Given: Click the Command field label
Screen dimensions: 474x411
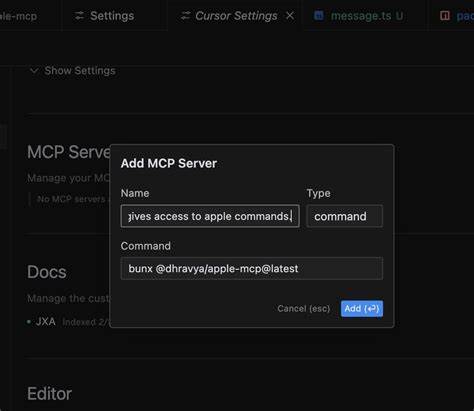Looking at the screenshot, I should click(146, 246).
